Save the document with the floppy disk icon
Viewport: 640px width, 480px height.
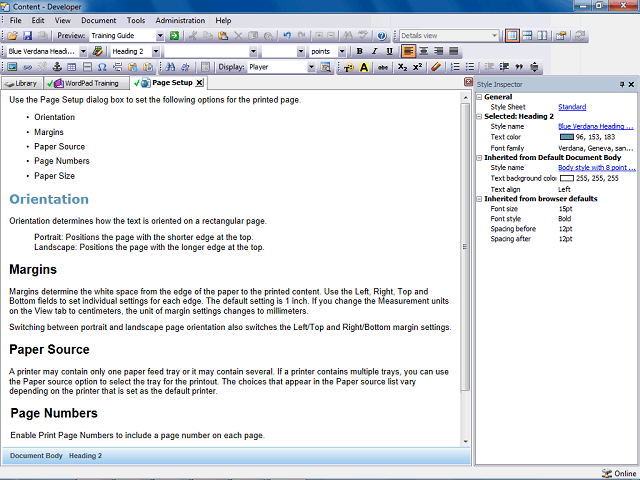coord(27,36)
